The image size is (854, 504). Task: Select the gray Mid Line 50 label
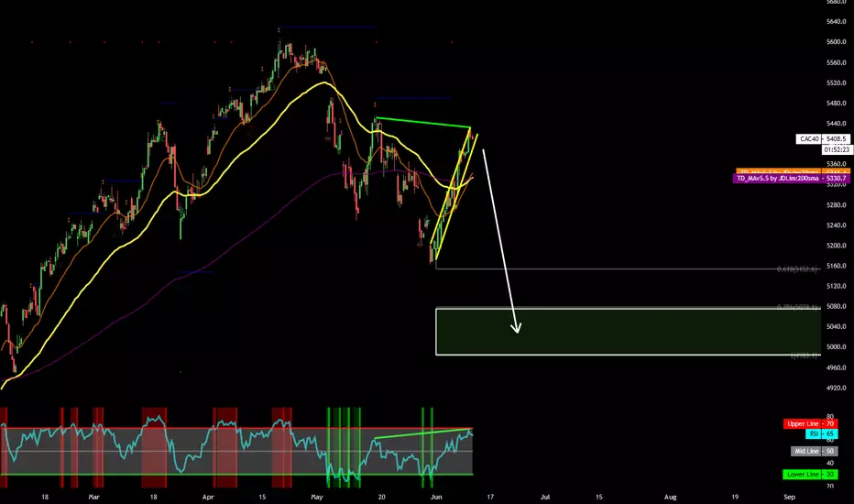(815, 451)
